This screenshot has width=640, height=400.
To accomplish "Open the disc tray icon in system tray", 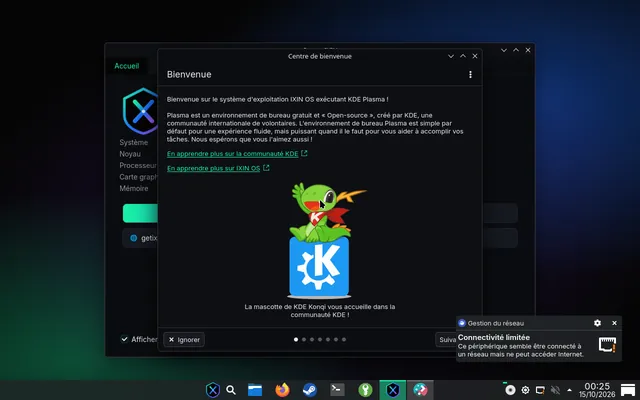I will pyautogui.click(x=510, y=390).
